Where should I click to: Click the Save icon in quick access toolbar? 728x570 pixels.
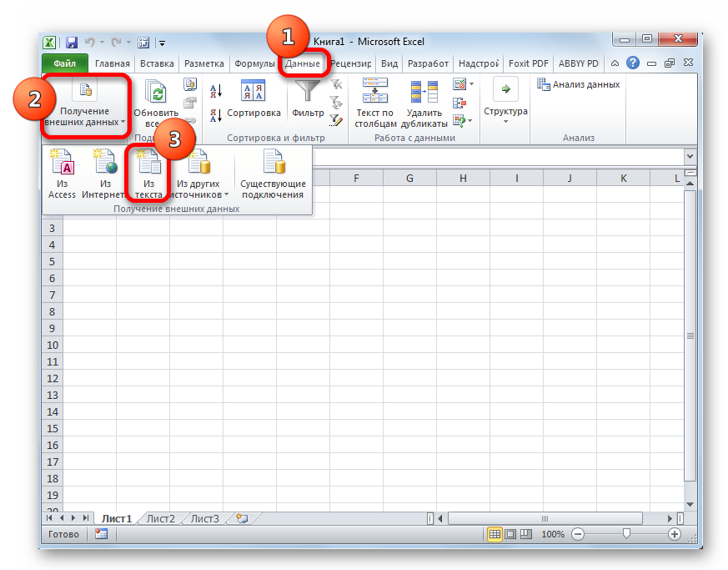click(72, 43)
